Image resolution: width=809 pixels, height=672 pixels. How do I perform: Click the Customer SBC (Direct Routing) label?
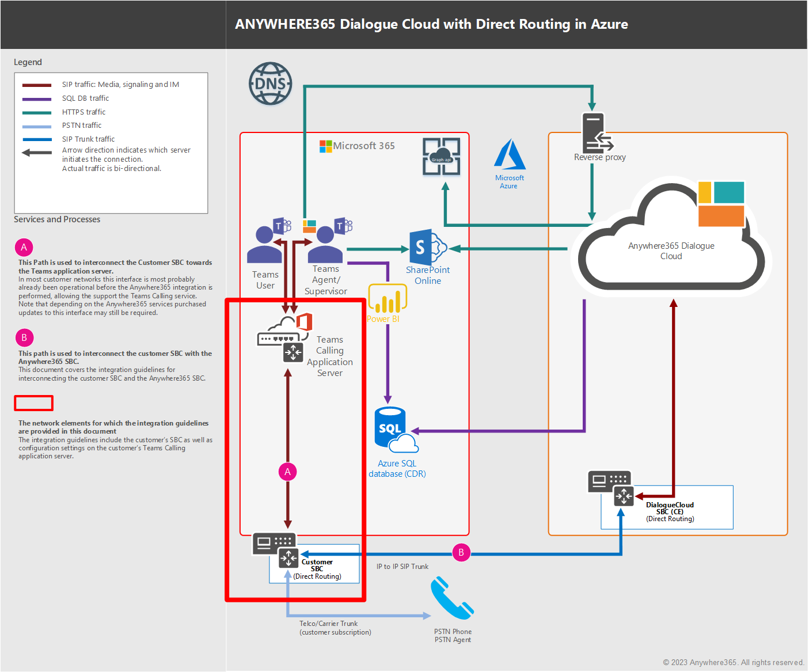317,569
